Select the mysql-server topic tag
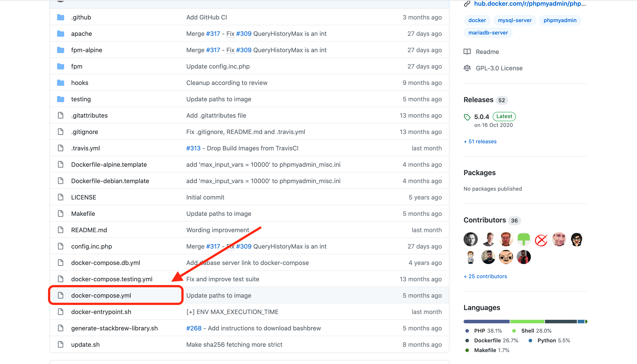This screenshot has width=637, height=364. tap(514, 20)
